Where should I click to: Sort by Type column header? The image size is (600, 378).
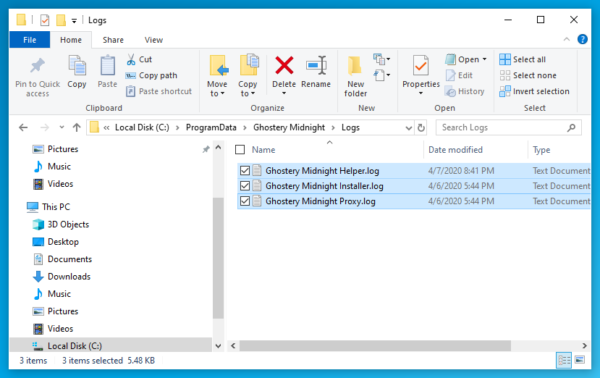[541, 150]
